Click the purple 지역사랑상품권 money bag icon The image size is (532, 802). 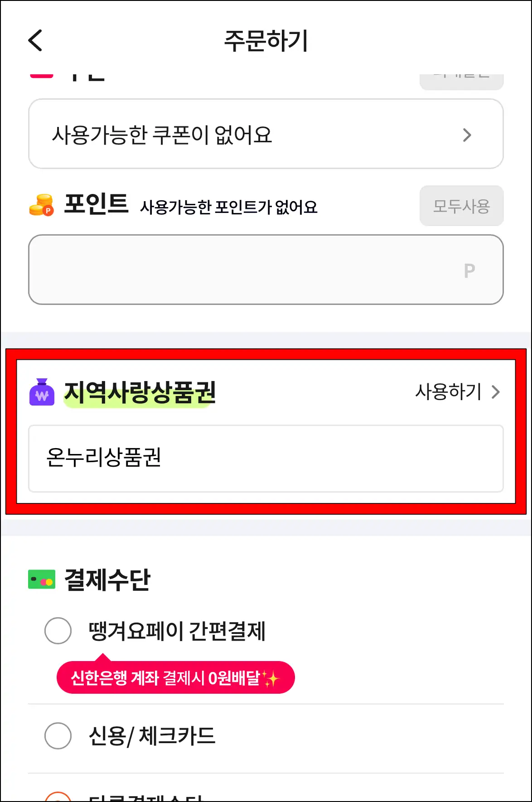click(x=42, y=392)
